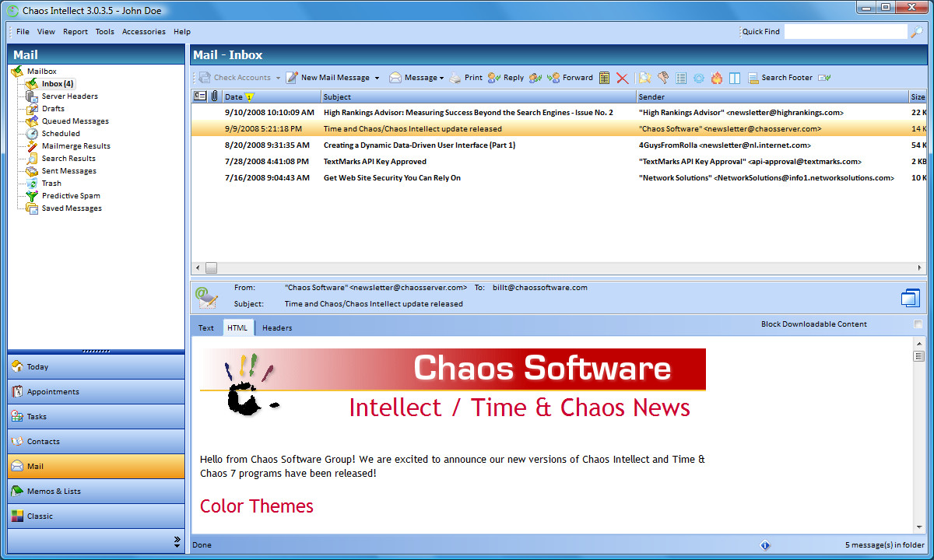The height and width of the screenshot is (560, 934).
Task: Click the list view icon in toolbar
Action: coord(681,78)
